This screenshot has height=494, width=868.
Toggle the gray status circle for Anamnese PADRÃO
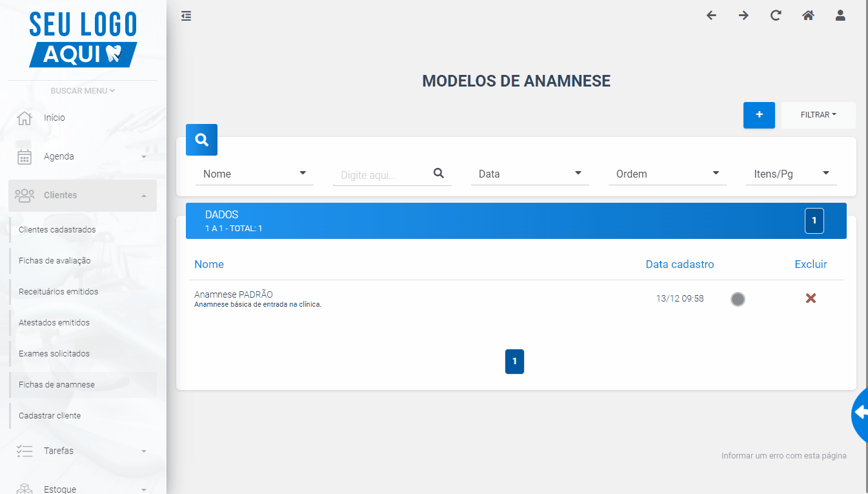point(738,299)
